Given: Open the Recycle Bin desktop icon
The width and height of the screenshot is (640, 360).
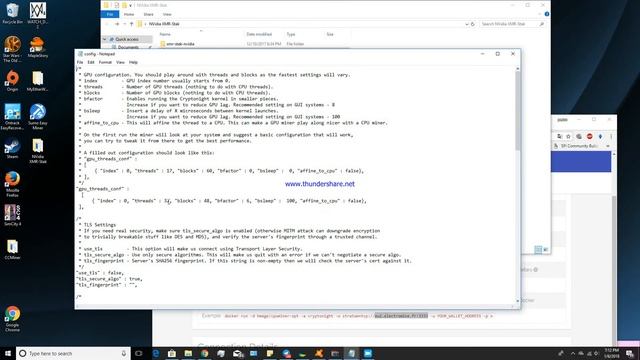Looking at the screenshot, I should coord(12,13).
